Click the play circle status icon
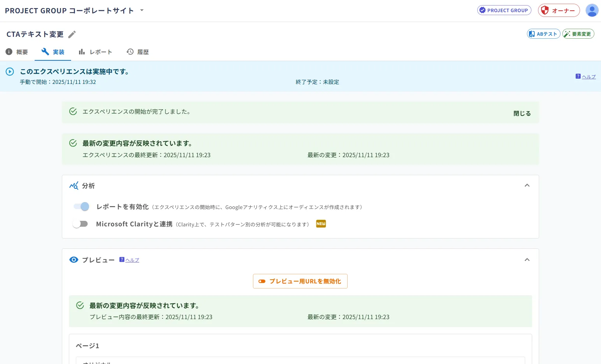The width and height of the screenshot is (601, 364). 10,72
